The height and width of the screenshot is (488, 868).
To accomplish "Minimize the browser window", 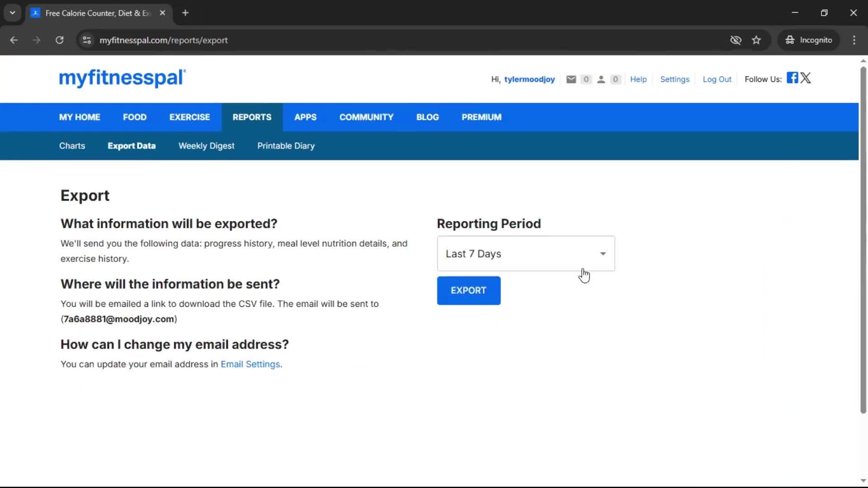I will [795, 13].
